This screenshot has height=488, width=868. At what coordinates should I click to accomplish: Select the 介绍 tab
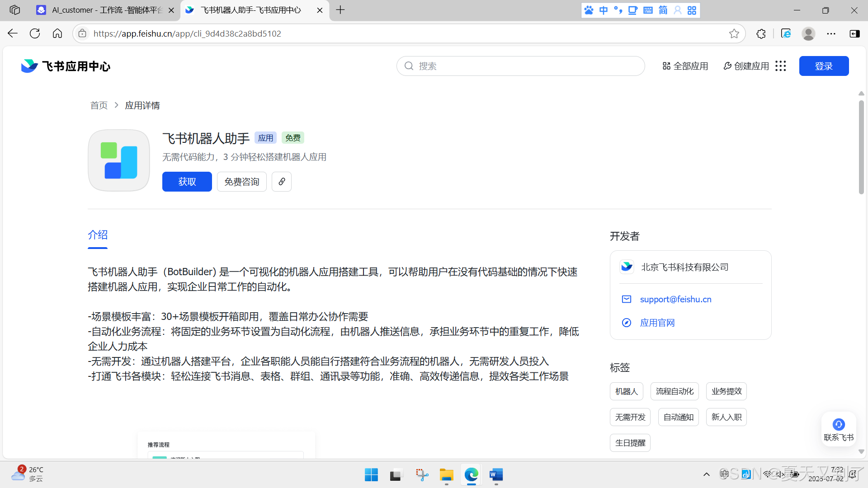[x=98, y=235]
